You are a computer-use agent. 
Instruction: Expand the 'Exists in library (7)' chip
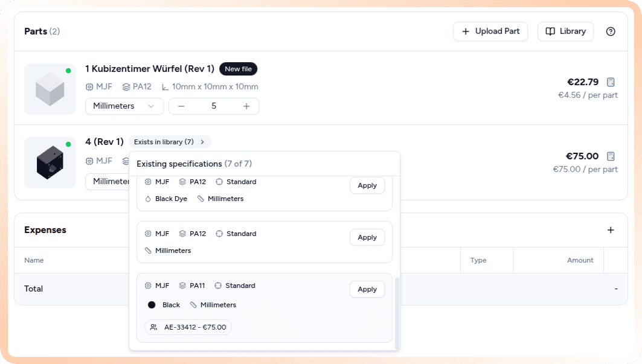pos(169,142)
